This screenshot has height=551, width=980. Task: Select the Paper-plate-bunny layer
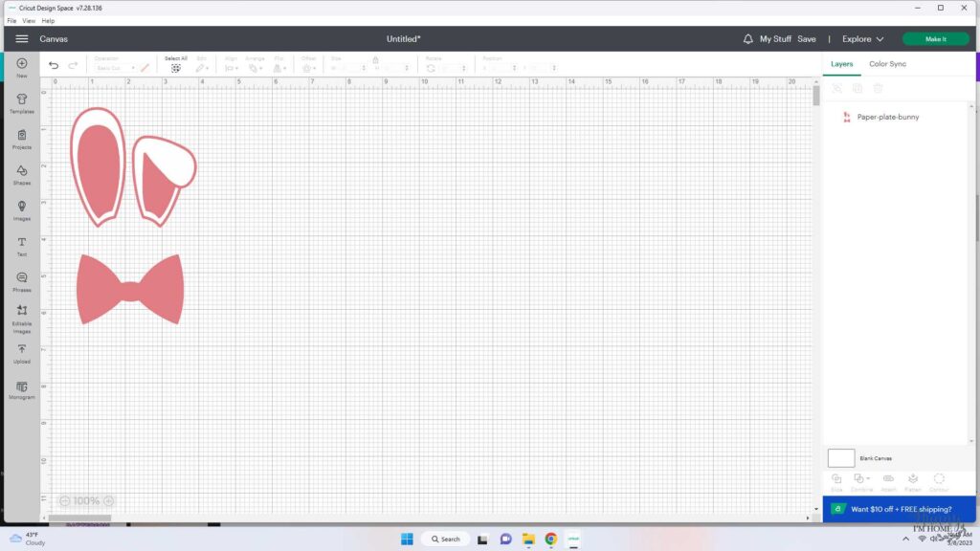(x=887, y=117)
